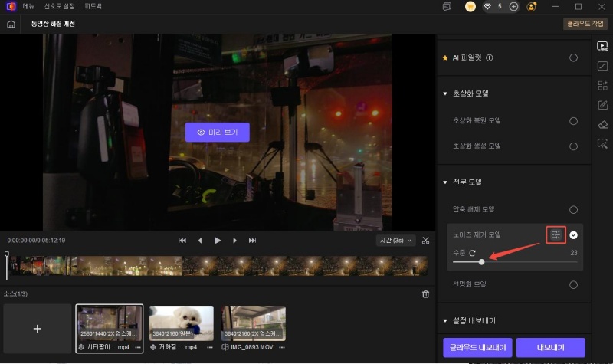The image size is (613, 364).
Task: Click AI 파일럿 info icon
Action: pyautogui.click(x=490, y=57)
